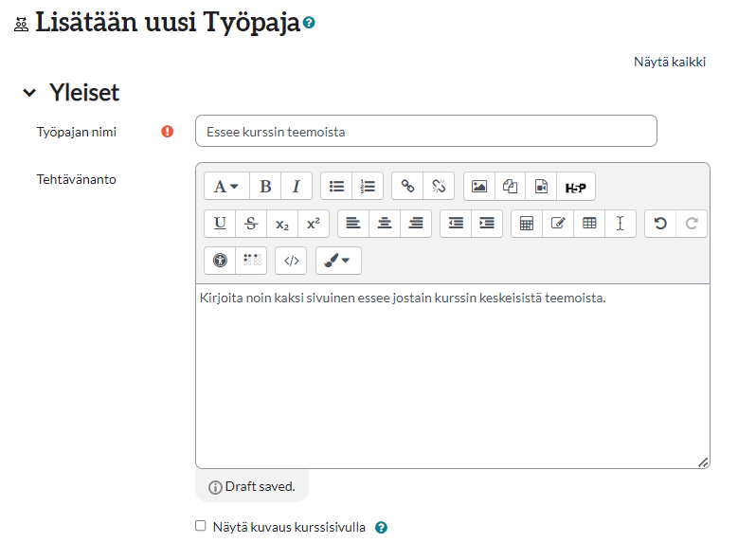756x543 pixels.
Task: Collapse the Yleiset section
Action: tap(29, 93)
